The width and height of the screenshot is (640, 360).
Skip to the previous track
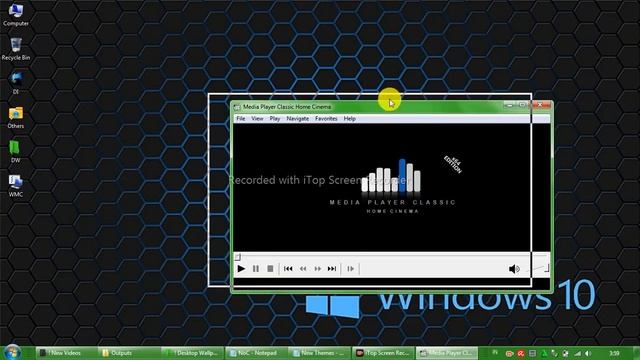click(x=288, y=269)
